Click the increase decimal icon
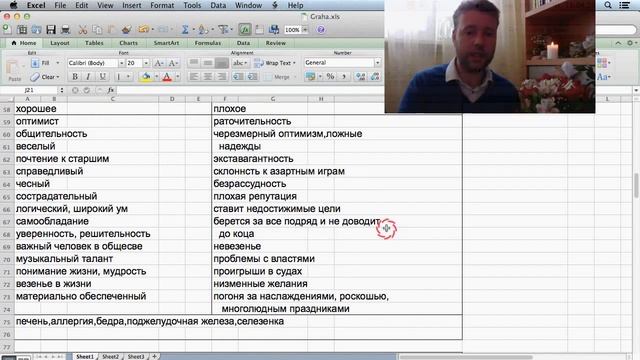Screen dimensions: 640x360 tap(360, 76)
